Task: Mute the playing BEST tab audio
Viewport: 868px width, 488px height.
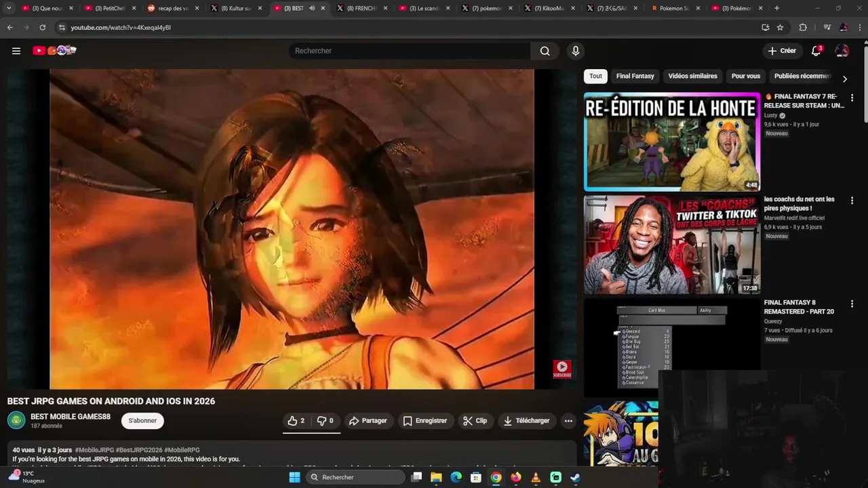Action: point(312,8)
